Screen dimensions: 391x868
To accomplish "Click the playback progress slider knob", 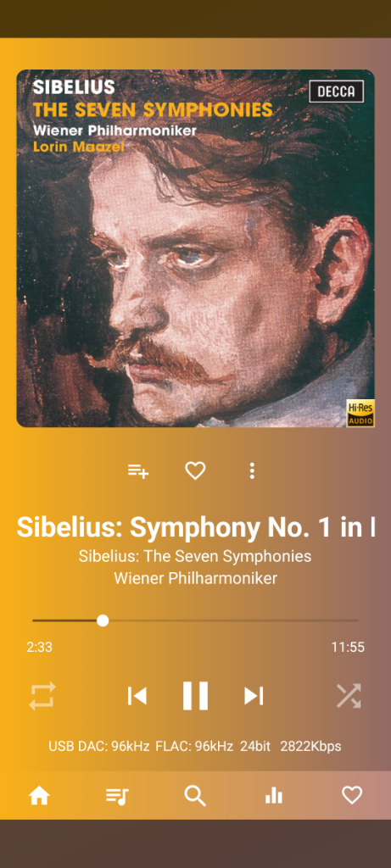I will tap(103, 620).
